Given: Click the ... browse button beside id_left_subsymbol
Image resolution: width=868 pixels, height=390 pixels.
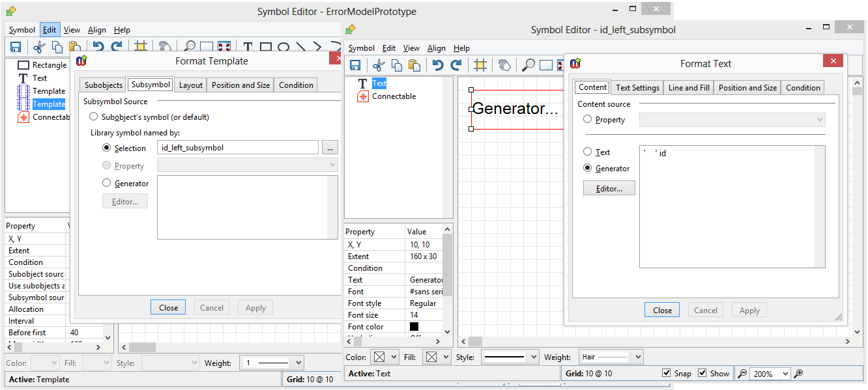Looking at the screenshot, I should coord(330,148).
